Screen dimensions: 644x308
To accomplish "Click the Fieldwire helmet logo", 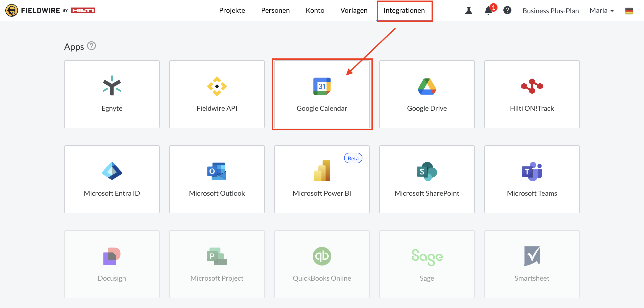I will point(12,10).
